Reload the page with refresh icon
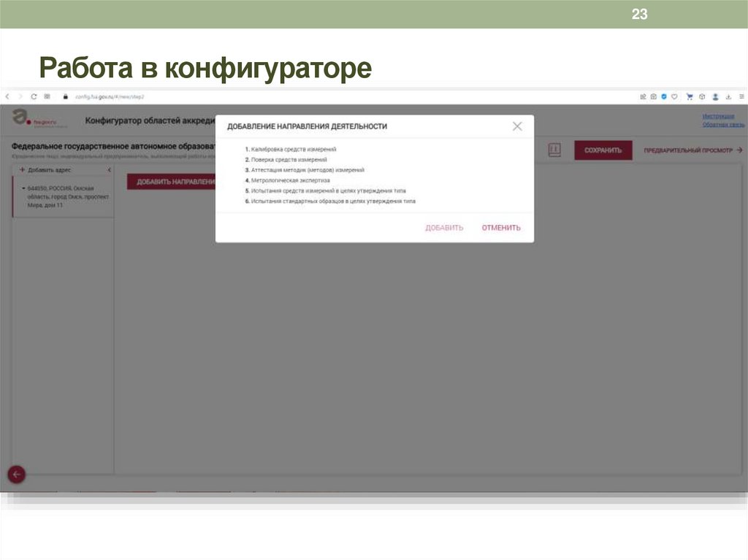 pos(34,96)
